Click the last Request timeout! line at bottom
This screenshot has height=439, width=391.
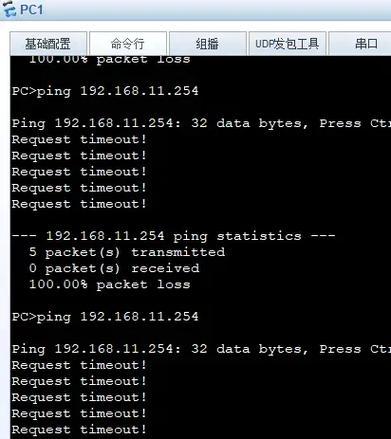[79, 430]
